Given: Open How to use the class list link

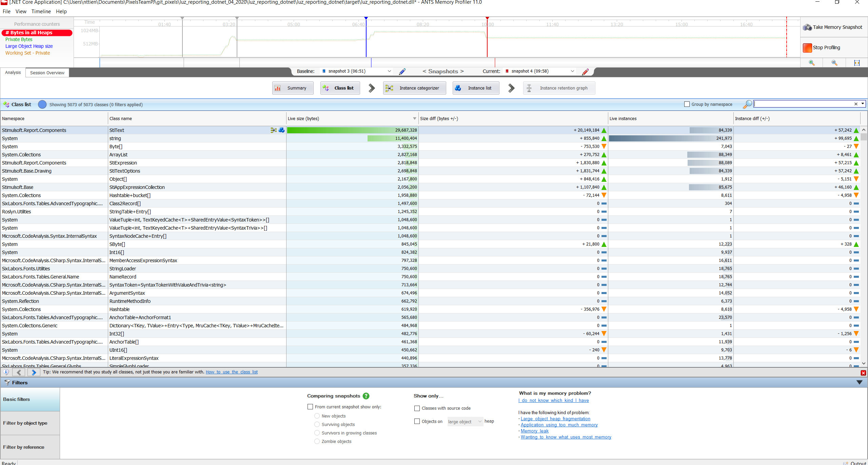Looking at the screenshot, I should pos(232,372).
